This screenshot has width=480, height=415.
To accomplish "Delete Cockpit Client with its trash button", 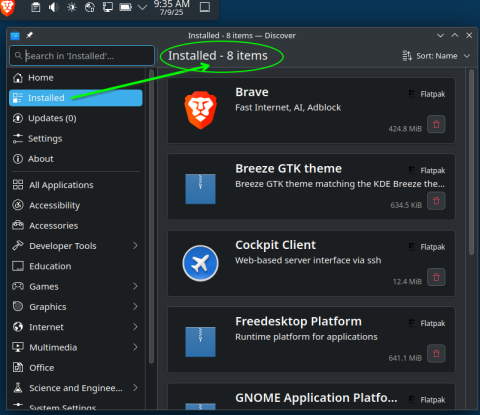I will click(x=436, y=277).
